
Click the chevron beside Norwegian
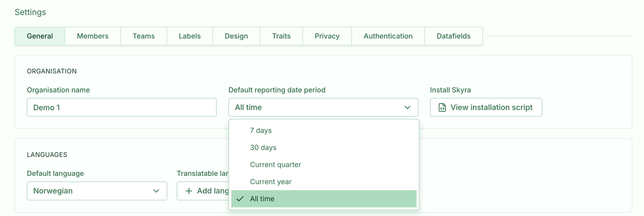tap(156, 191)
